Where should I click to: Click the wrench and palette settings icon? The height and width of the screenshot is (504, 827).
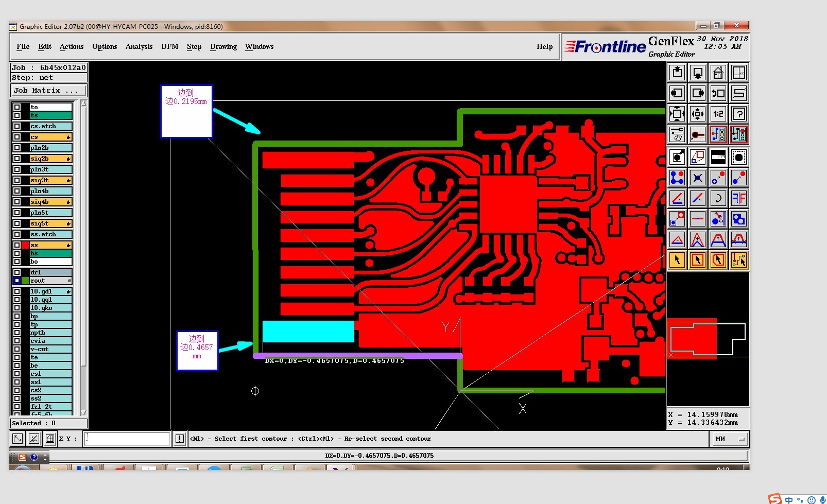pyautogui.click(x=677, y=134)
